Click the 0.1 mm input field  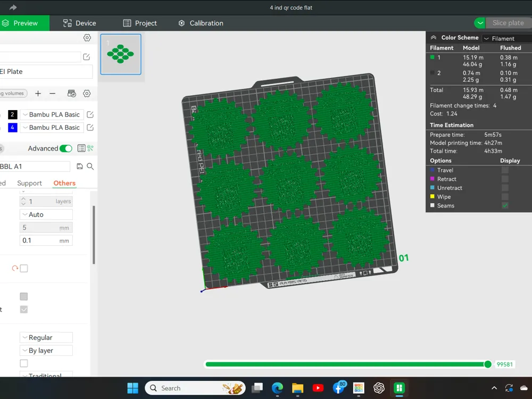coord(46,240)
